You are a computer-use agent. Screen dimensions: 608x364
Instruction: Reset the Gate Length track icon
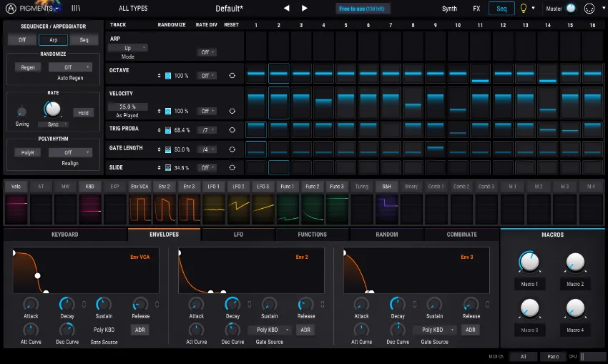pyautogui.click(x=232, y=149)
